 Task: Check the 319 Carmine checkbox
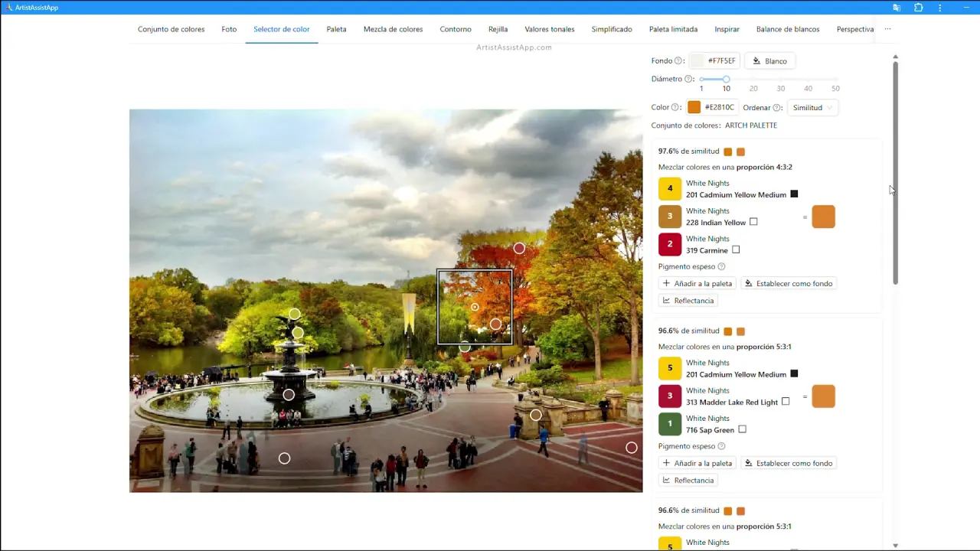[736, 249]
